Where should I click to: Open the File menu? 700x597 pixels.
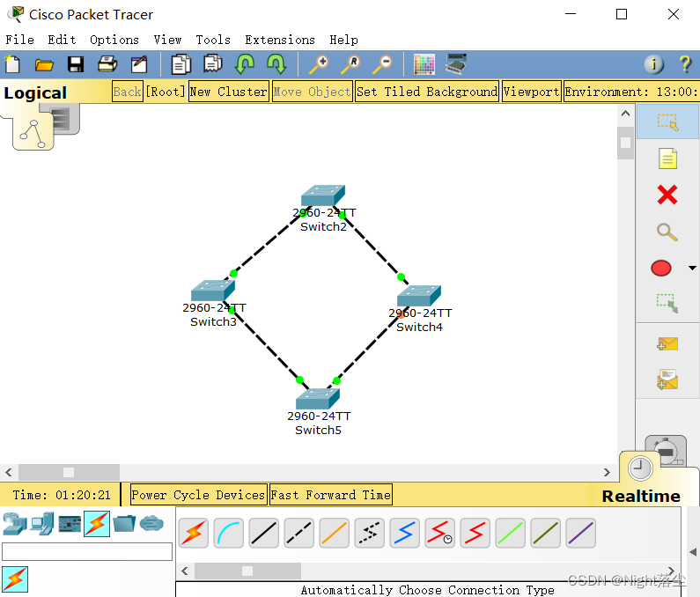point(19,40)
